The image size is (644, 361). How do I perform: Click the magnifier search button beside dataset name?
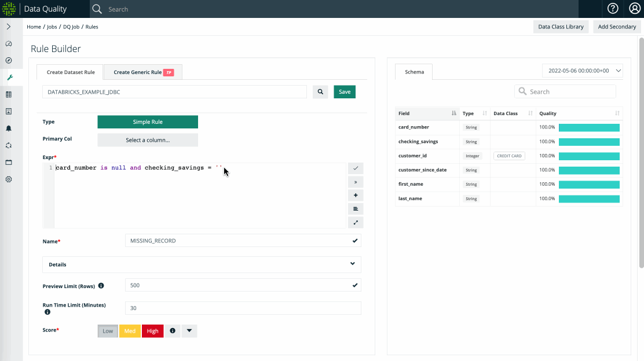tap(320, 92)
